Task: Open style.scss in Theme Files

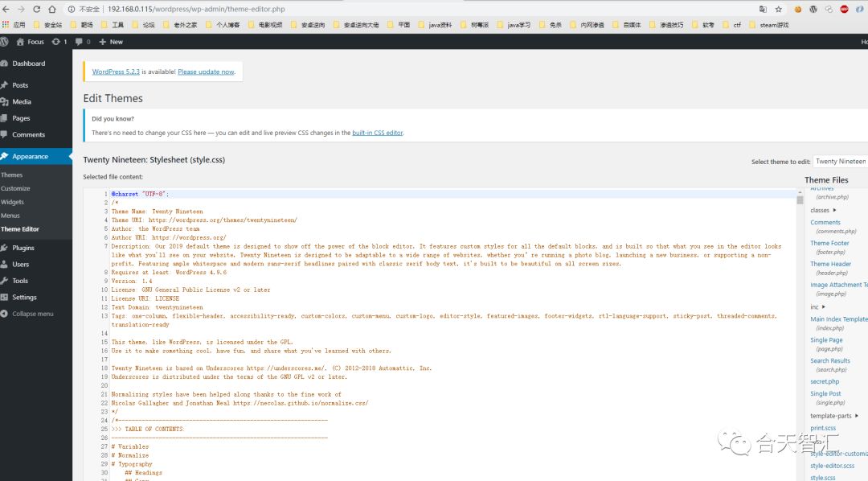Action: click(823, 477)
